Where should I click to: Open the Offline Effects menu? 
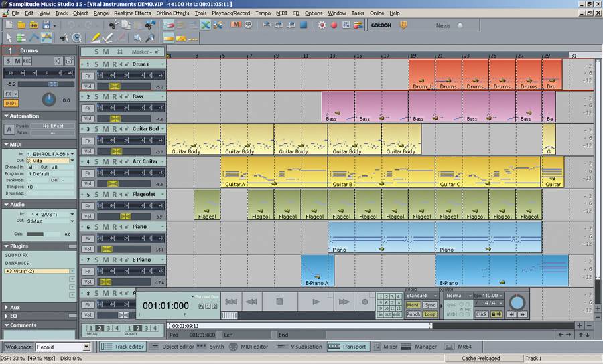173,13
